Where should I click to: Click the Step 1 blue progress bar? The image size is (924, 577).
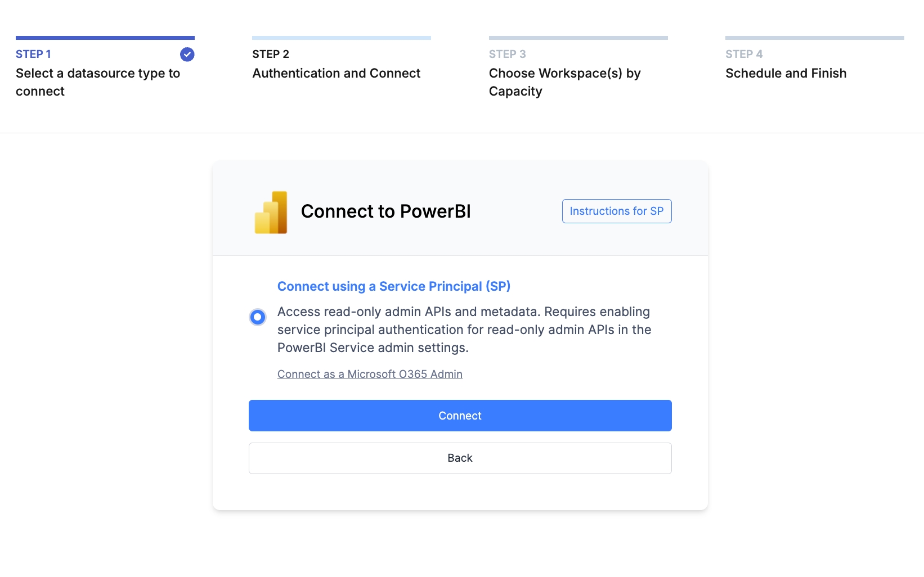[105, 38]
